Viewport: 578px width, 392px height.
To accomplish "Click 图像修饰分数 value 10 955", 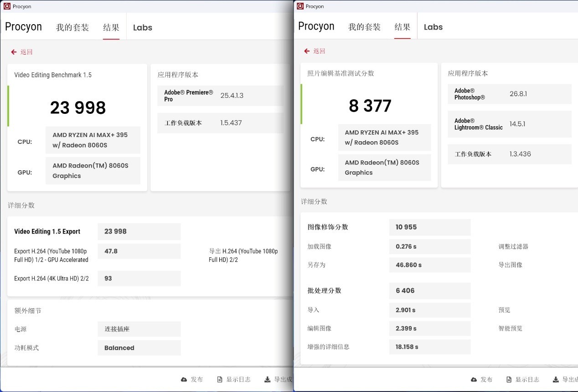I will 429,227.
